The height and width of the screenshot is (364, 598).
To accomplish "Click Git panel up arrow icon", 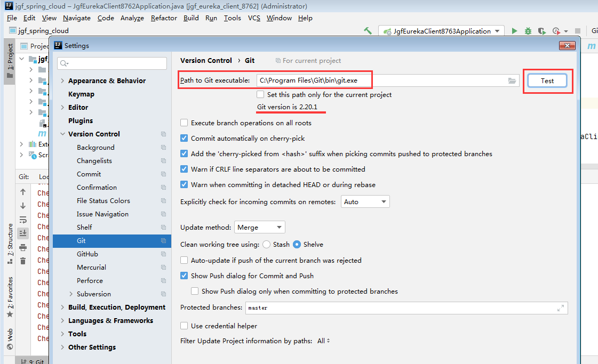I will tap(23, 192).
